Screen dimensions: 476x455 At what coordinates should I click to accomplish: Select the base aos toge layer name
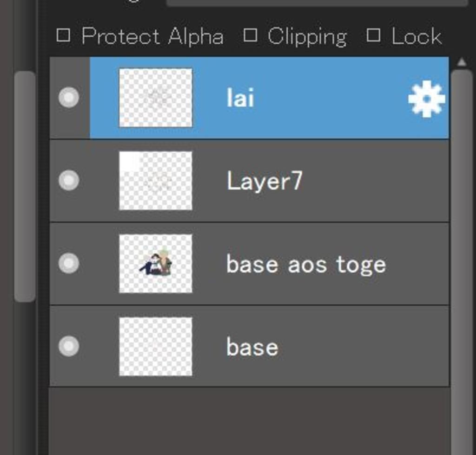point(306,265)
